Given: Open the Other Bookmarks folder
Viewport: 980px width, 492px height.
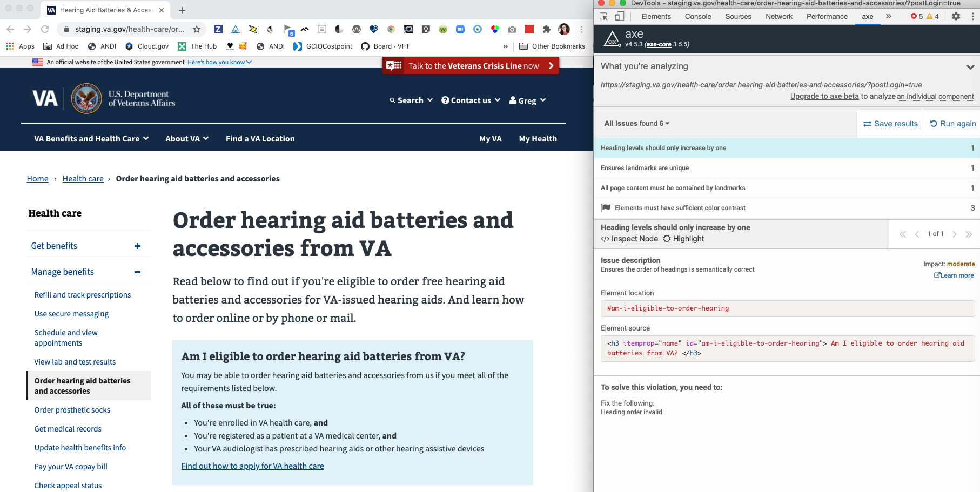Looking at the screenshot, I should [552, 46].
